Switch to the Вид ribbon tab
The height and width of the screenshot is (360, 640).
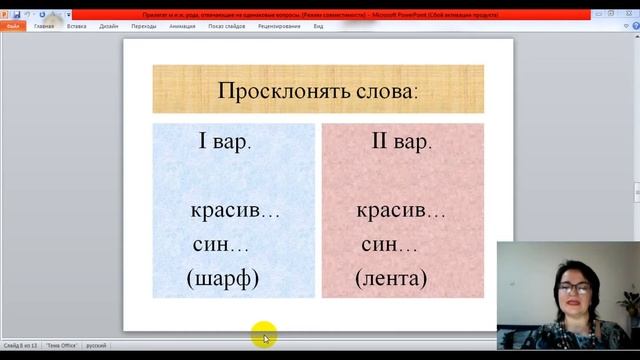pos(318,26)
